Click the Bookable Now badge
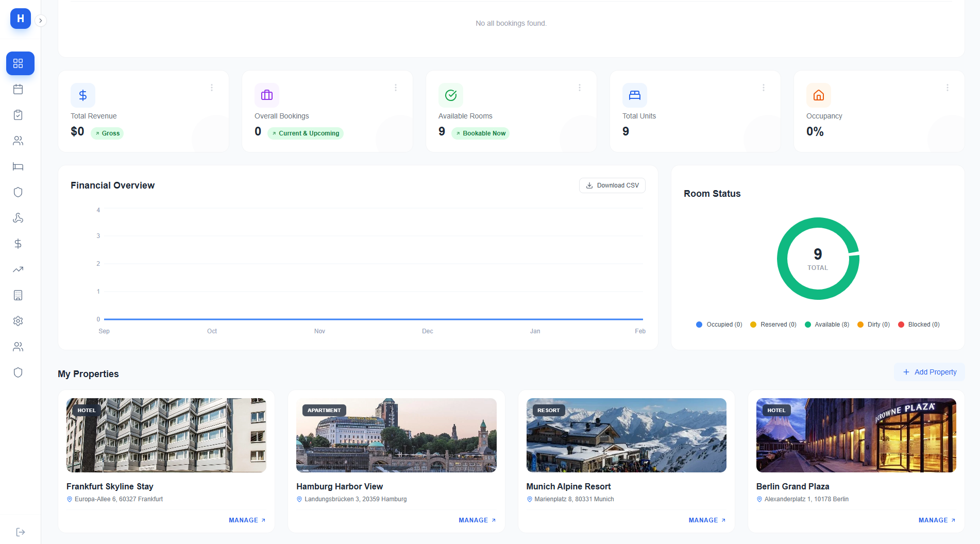Screen dimensions: 980x544 (x=480, y=133)
